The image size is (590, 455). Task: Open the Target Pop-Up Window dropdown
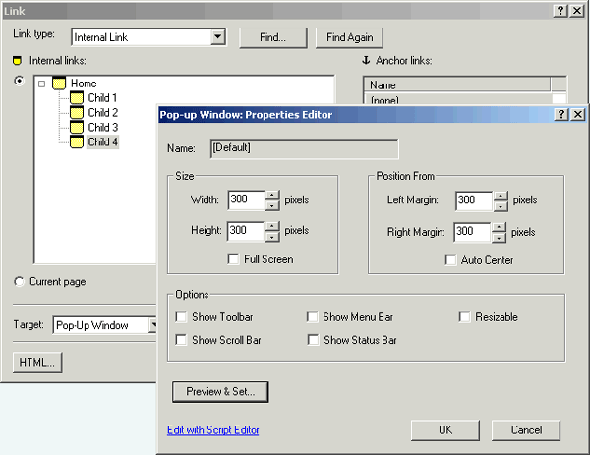click(x=152, y=325)
